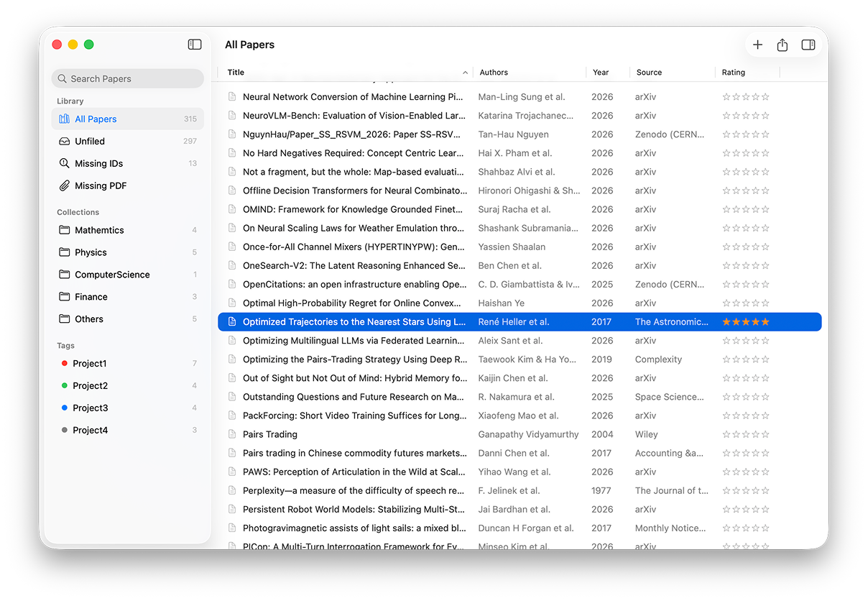This screenshot has width=868, height=601.
Task: Open the share/export icon
Action: [x=782, y=45]
